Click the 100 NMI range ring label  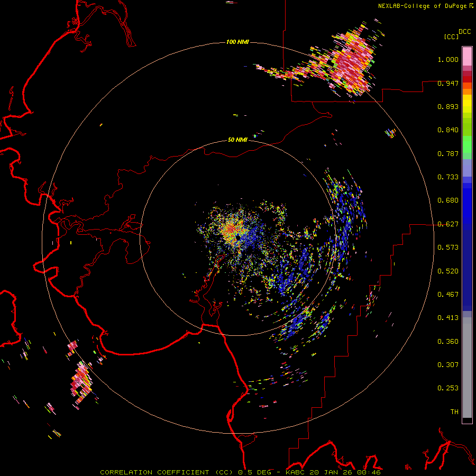coord(237,42)
